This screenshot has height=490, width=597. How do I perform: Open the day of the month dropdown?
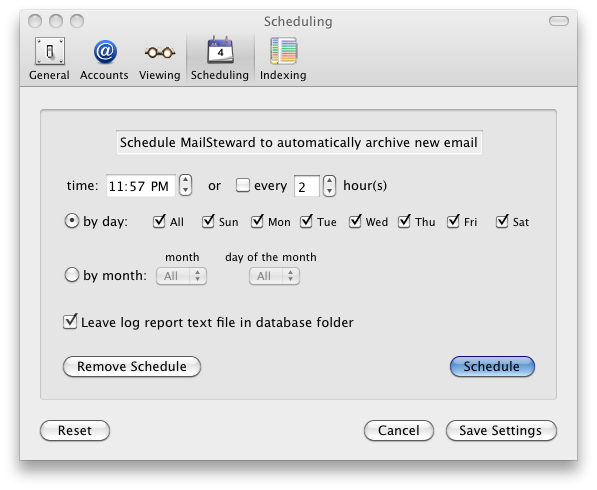click(275, 276)
